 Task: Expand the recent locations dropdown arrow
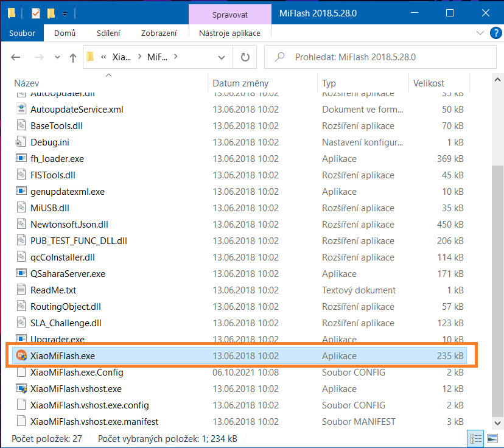tap(57, 57)
